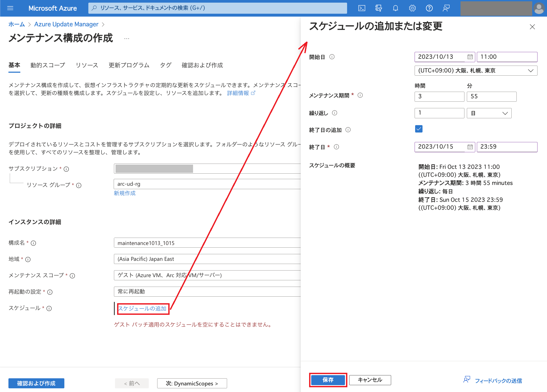The image size is (547, 392).
Task: Click the send feedback icon at panel bottom
Action: pyautogui.click(x=467, y=380)
